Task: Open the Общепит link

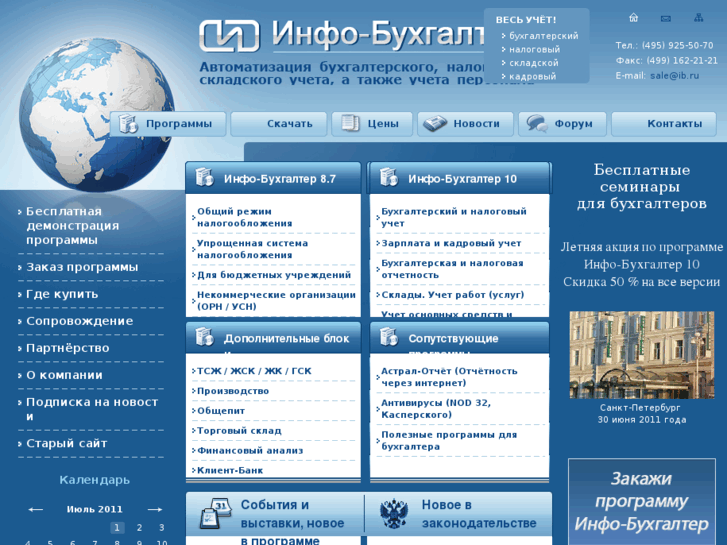Action: [221, 411]
